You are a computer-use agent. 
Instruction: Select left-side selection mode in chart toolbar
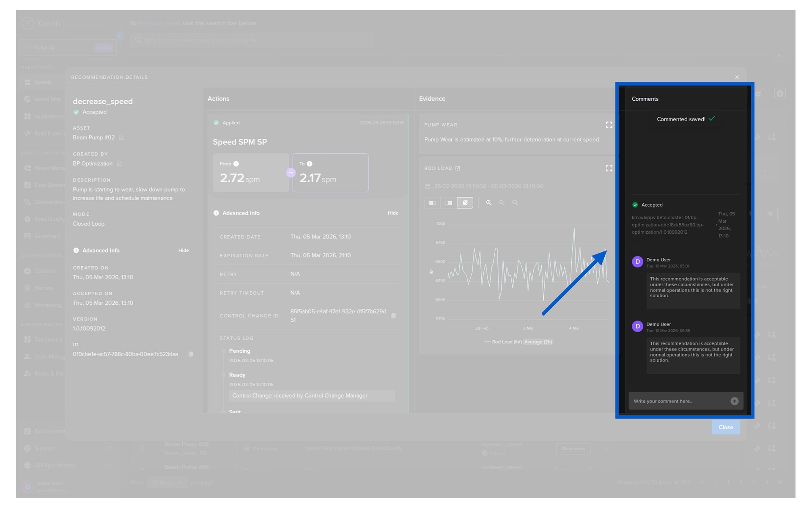click(432, 203)
